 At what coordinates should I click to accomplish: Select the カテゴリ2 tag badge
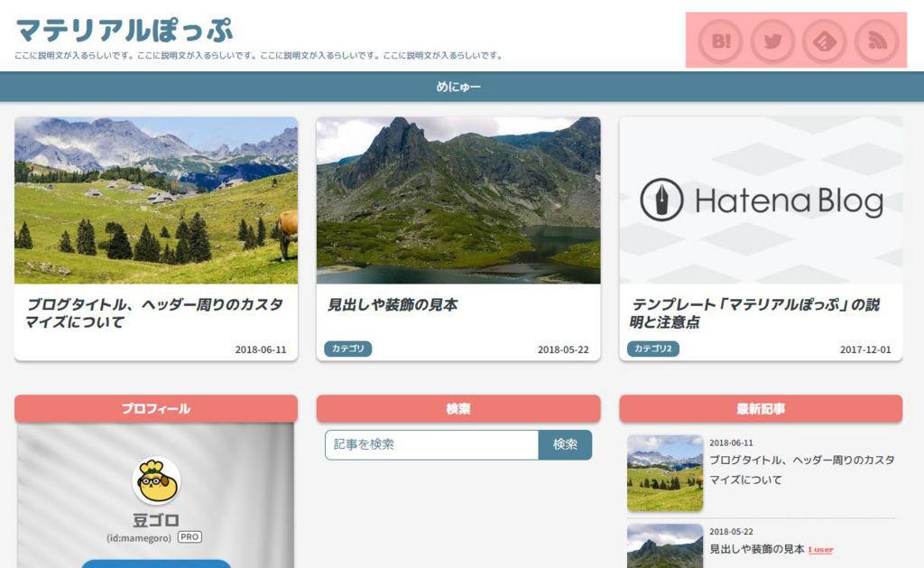click(x=653, y=349)
